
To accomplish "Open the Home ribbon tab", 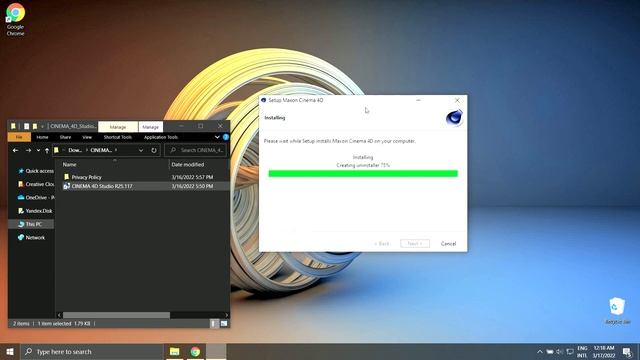I will (x=42, y=137).
